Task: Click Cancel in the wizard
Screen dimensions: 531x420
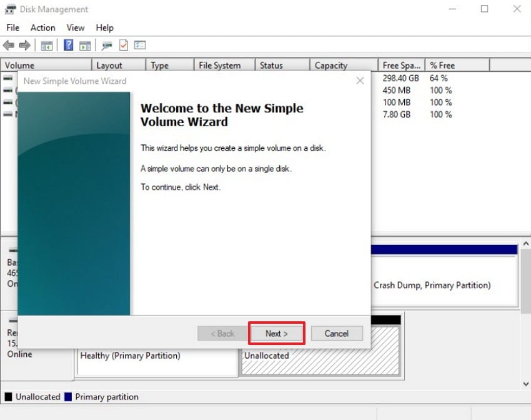Action: pyautogui.click(x=337, y=334)
